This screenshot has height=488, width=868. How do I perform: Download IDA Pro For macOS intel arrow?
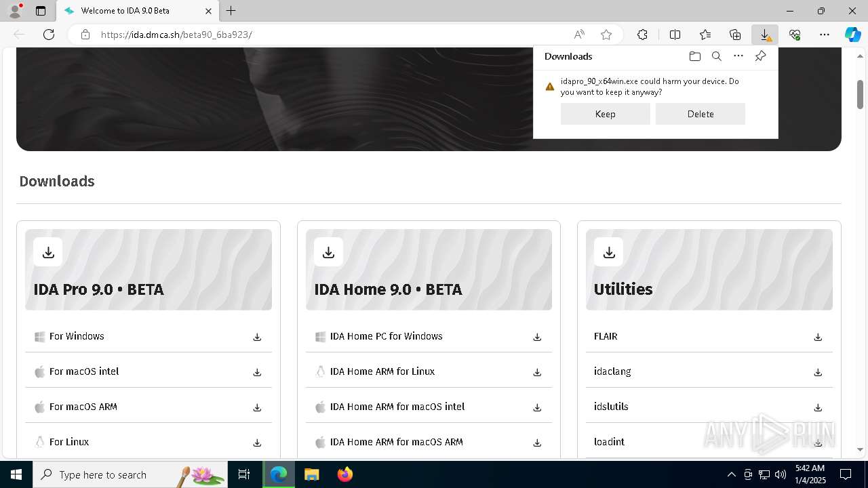click(257, 372)
